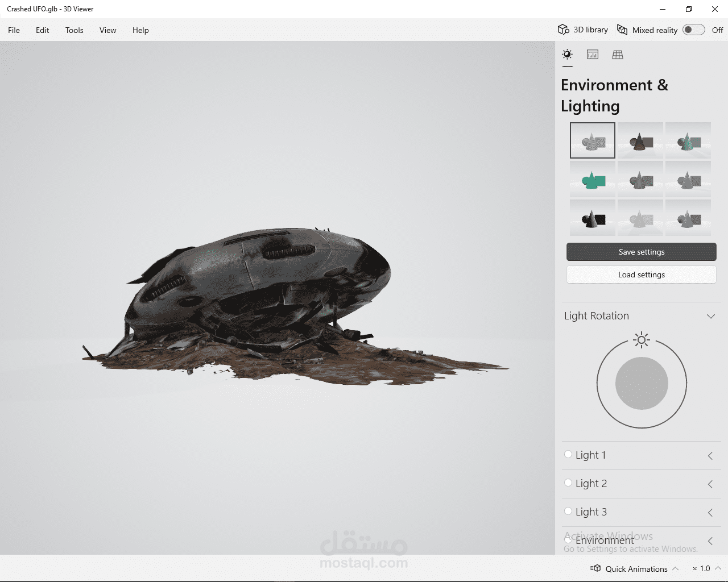
Task: Open the Tools menu
Action: (75, 30)
